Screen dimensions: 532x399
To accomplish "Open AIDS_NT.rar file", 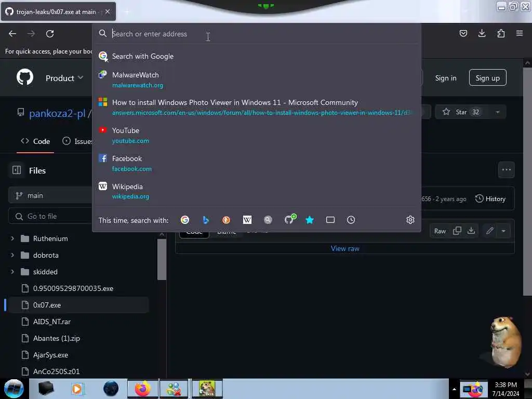I will pyautogui.click(x=52, y=322).
